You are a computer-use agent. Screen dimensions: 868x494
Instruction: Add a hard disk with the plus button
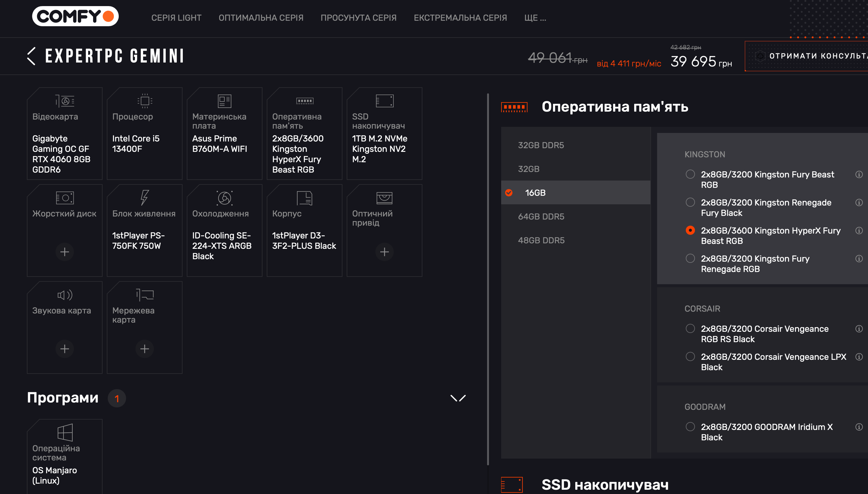64,252
